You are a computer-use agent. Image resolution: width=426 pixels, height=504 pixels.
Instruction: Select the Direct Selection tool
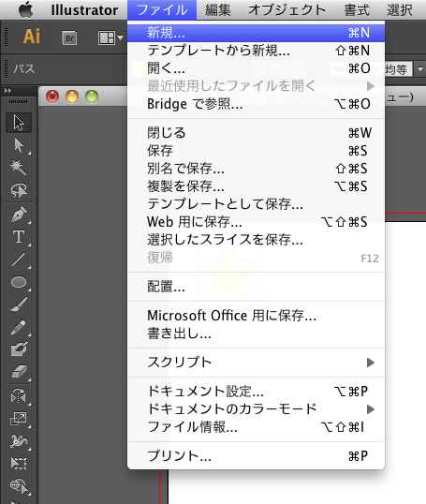[x=19, y=145]
